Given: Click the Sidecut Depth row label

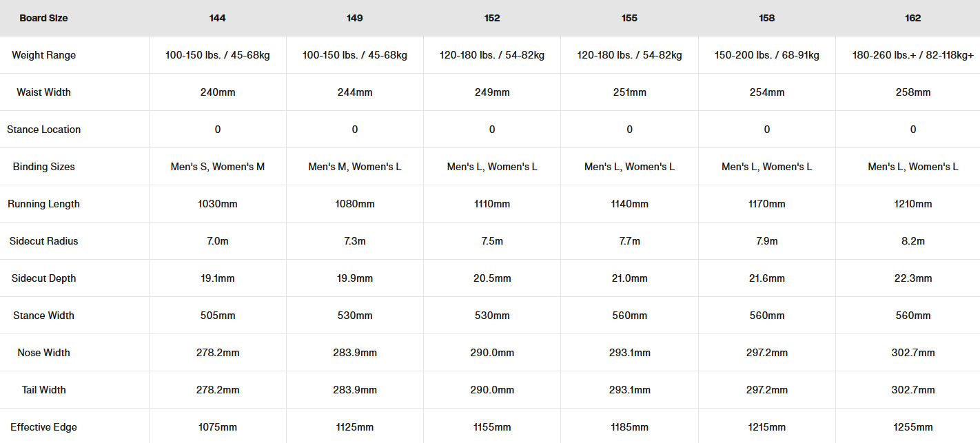Looking at the screenshot, I should 43,278.
